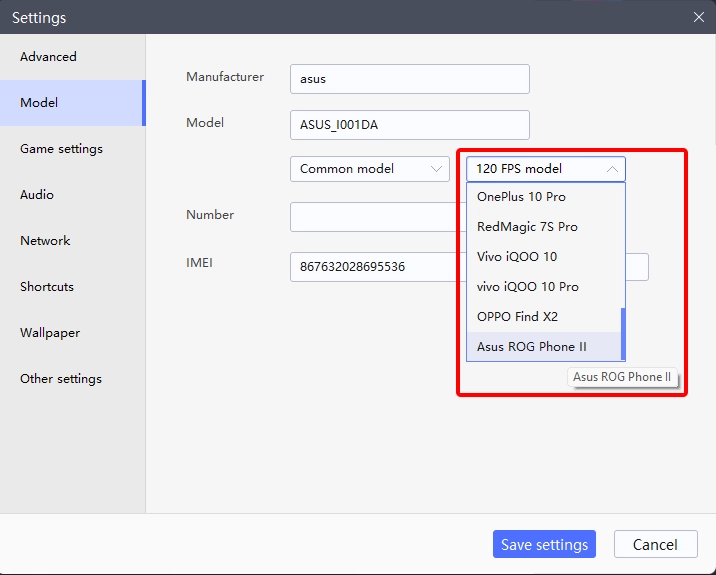Pick OPPO Find X2 from list
This screenshot has height=575, width=716.
544,317
